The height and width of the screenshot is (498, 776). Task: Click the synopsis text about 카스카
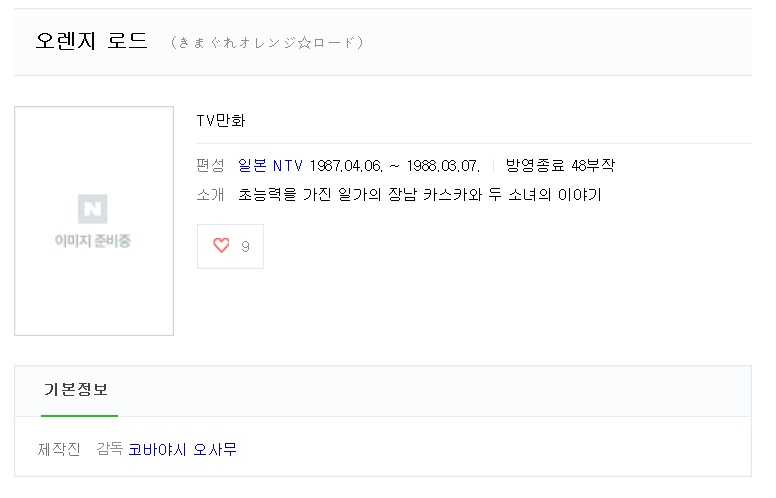point(419,194)
